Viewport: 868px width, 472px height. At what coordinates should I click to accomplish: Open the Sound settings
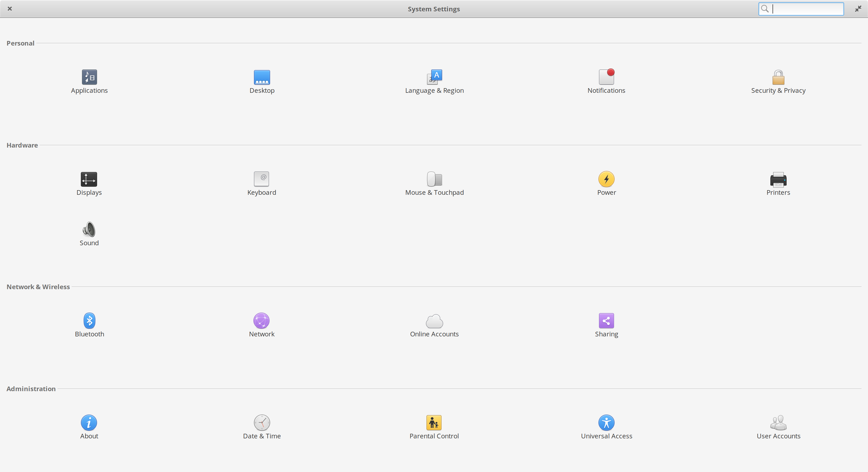(89, 234)
